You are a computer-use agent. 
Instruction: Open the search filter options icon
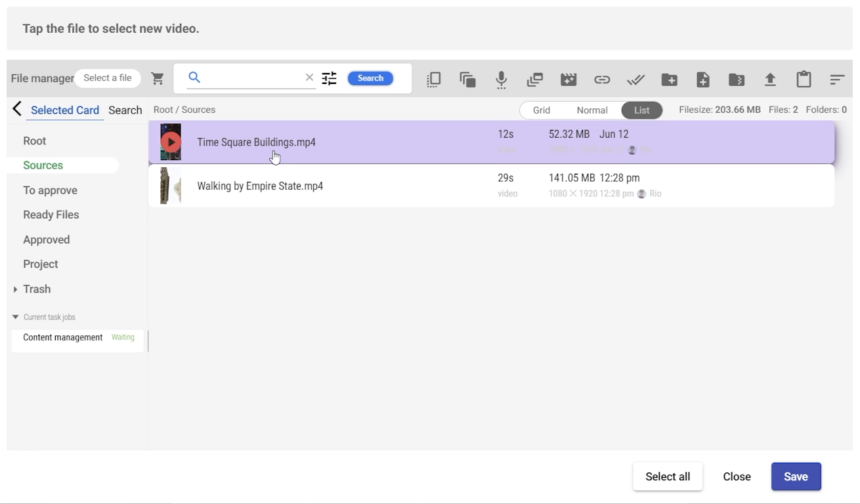pos(329,78)
